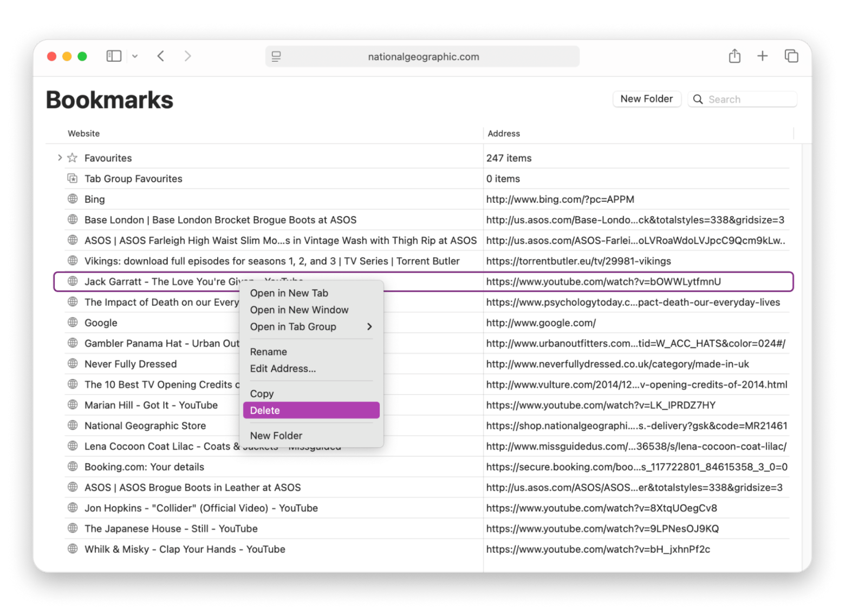Image resolution: width=845 pixels, height=616 pixels.
Task: Click the New Folder button
Action: 646,99
